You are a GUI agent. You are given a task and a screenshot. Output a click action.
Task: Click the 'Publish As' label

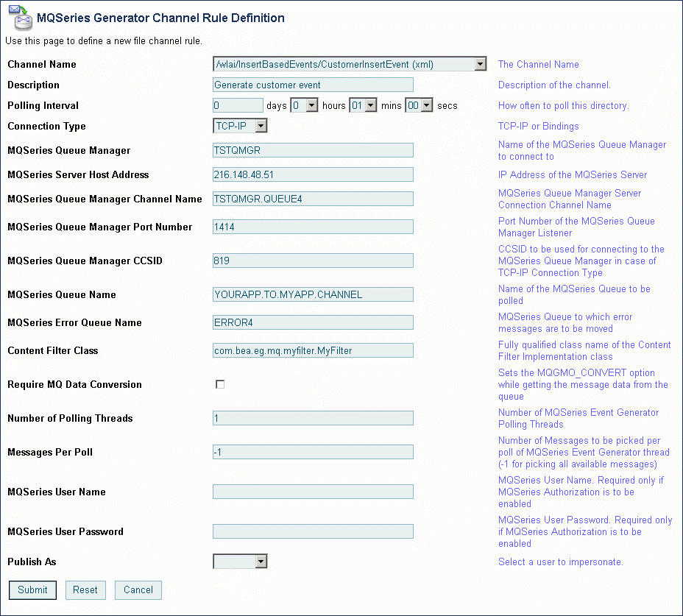tap(32, 562)
